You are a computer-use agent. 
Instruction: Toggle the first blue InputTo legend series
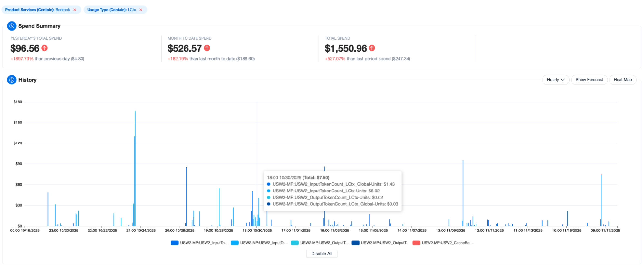[x=199, y=243]
